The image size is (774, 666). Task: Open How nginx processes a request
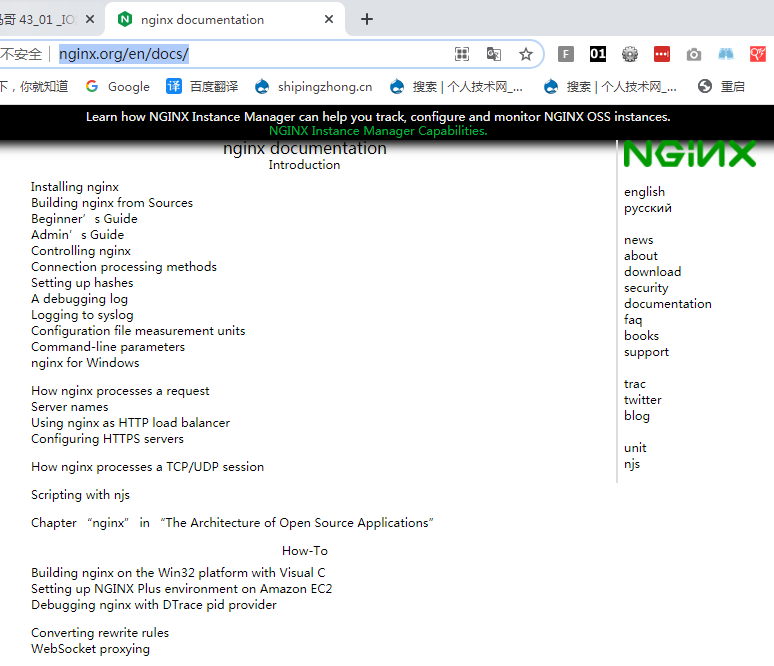(x=120, y=391)
